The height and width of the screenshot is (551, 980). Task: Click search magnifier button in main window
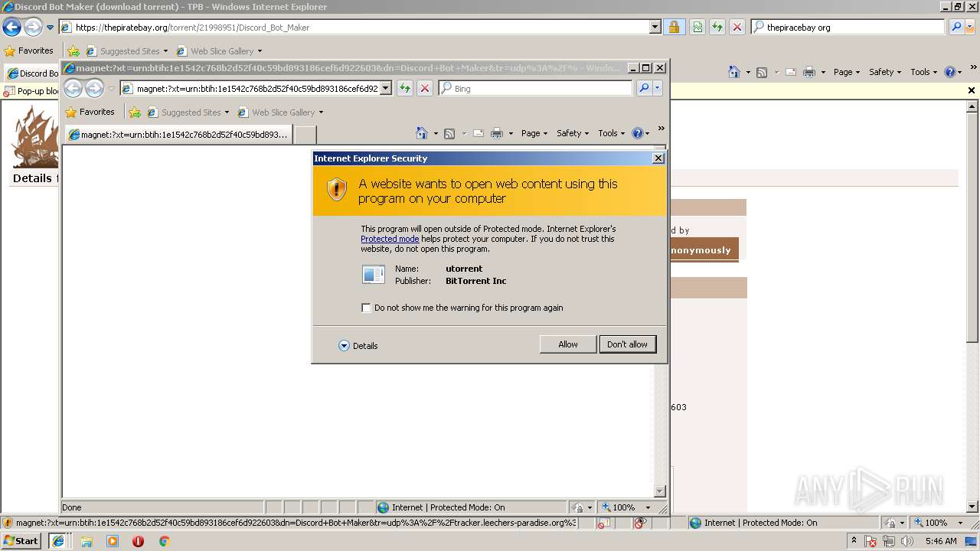(955, 28)
